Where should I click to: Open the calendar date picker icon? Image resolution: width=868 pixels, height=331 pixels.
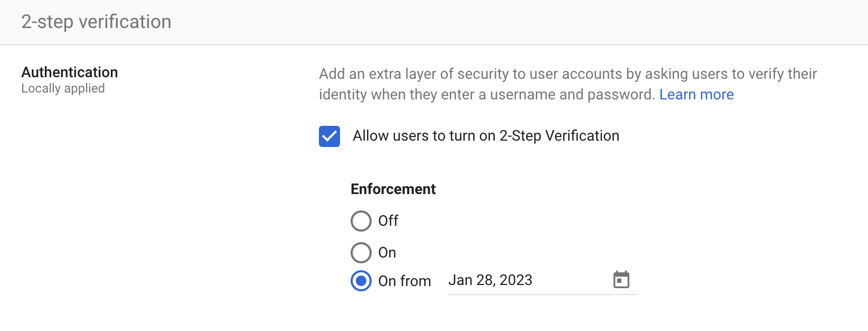click(x=621, y=280)
